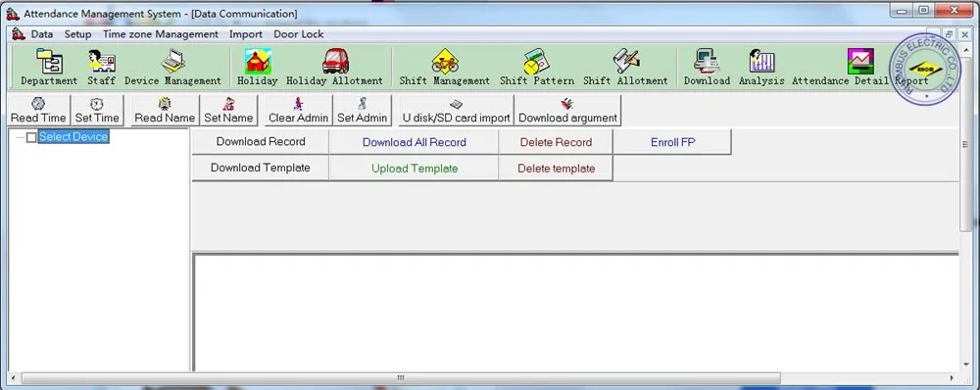The height and width of the screenshot is (390, 980).
Task: Open the Attendance Detail Report icon
Action: [860, 67]
